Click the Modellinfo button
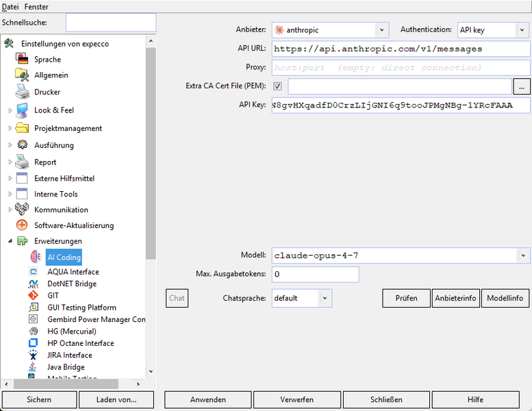The width and height of the screenshot is (532, 411). (505, 298)
